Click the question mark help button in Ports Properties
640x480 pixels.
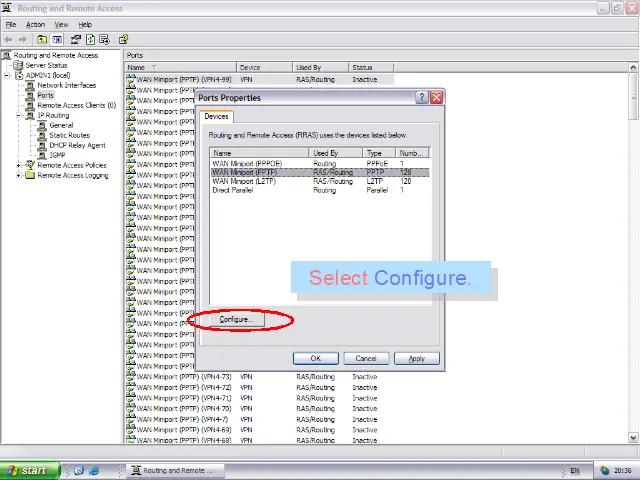[x=422, y=98]
